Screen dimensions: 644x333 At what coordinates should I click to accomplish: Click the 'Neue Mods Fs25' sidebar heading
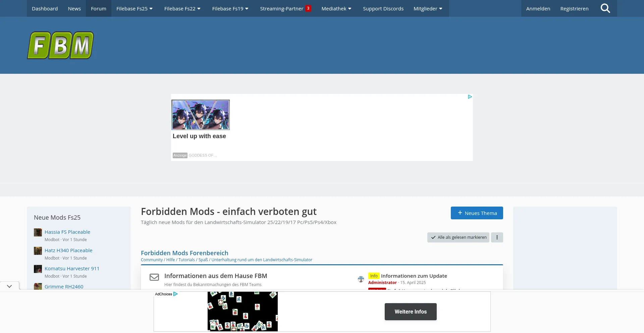(x=57, y=218)
